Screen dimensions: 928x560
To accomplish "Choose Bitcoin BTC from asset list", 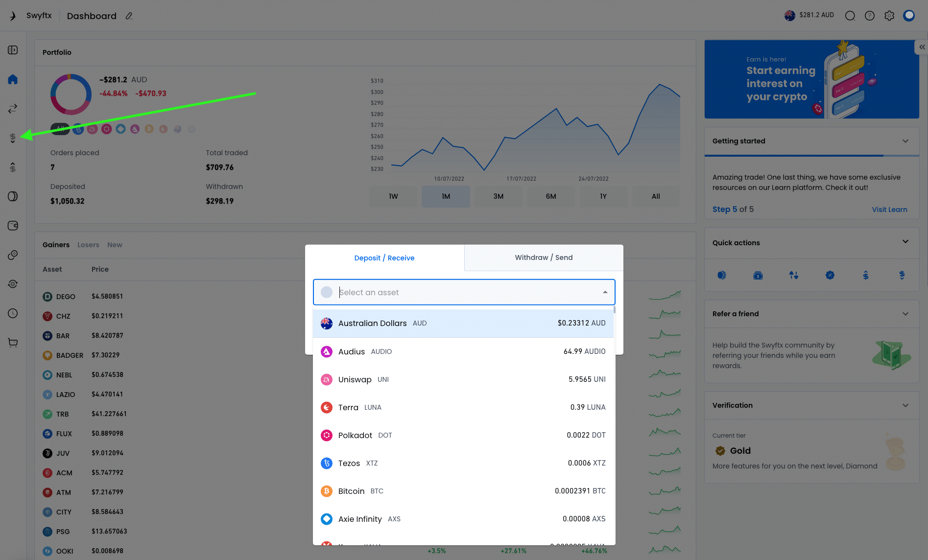I will tap(463, 491).
